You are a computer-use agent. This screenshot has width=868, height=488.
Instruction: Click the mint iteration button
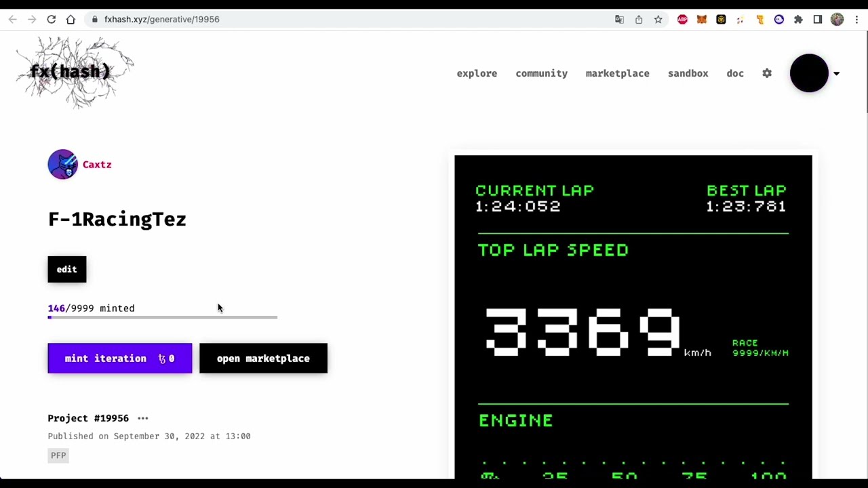click(x=120, y=359)
